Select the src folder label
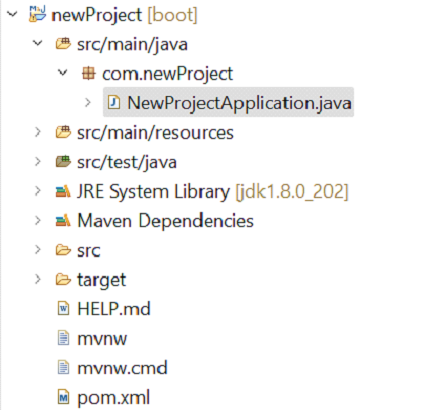 (x=89, y=251)
